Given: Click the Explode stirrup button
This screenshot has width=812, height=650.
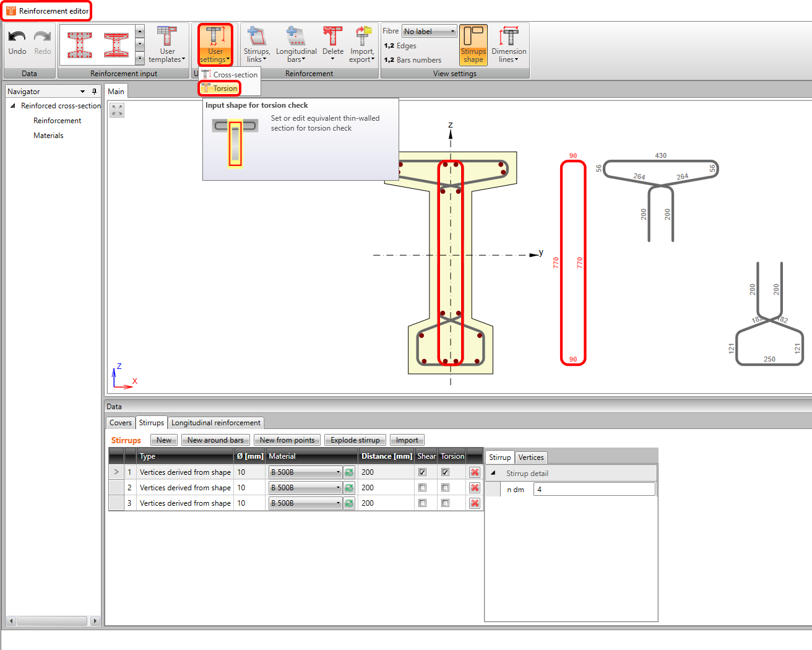Looking at the screenshot, I should coord(355,440).
